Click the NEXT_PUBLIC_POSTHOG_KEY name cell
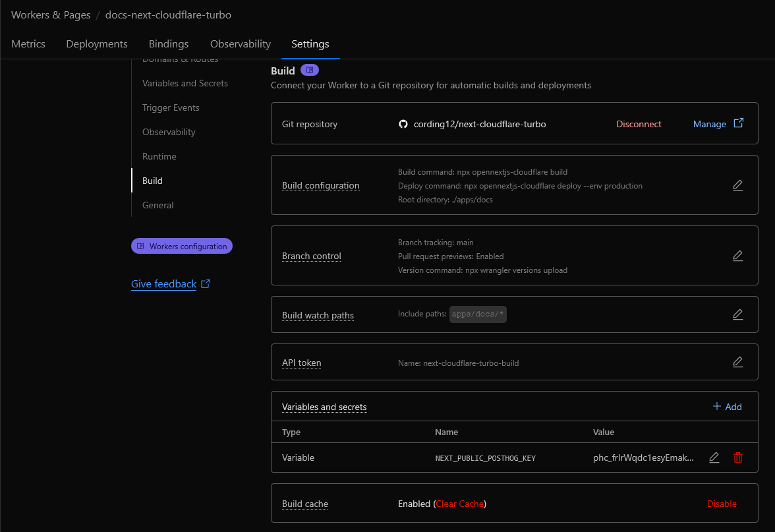 click(485, 458)
